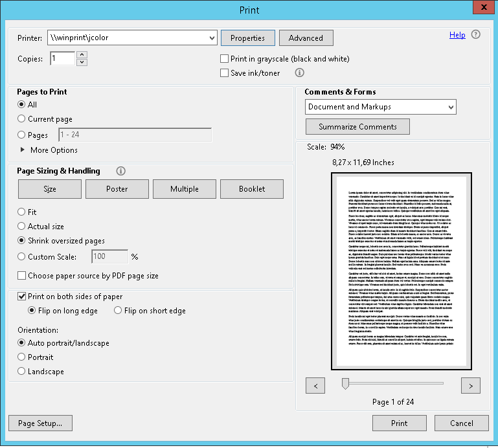
Task: Select the Poster sizing tab
Action: click(117, 189)
